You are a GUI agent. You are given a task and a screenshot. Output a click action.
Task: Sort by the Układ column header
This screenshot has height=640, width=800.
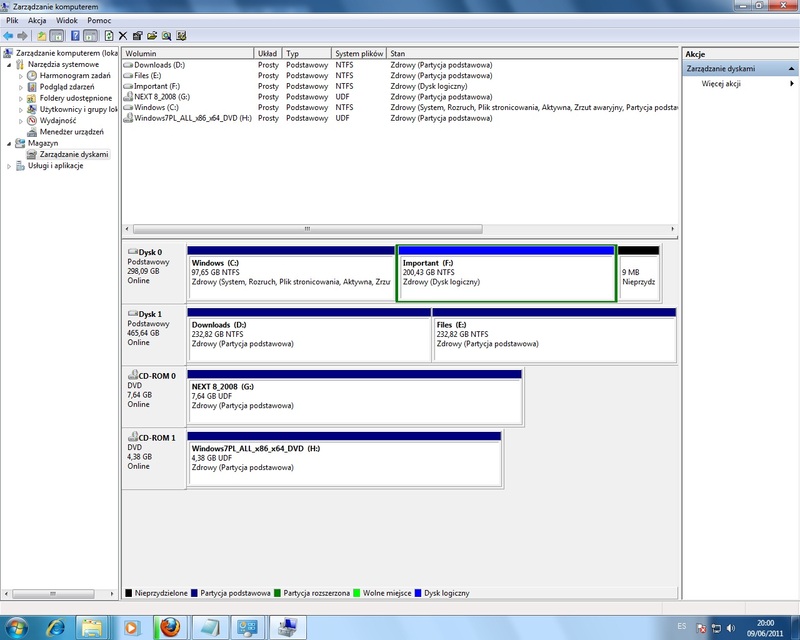click(x=268, y=53)
